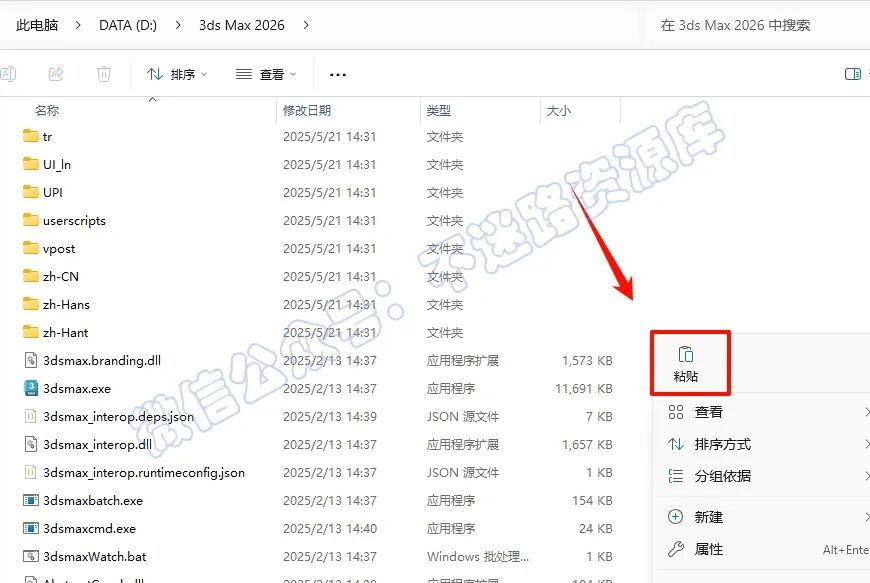The width and height of the screenshot is (870, 583).
Task: Sort by 大小 column header
Action: click(559, 110)
